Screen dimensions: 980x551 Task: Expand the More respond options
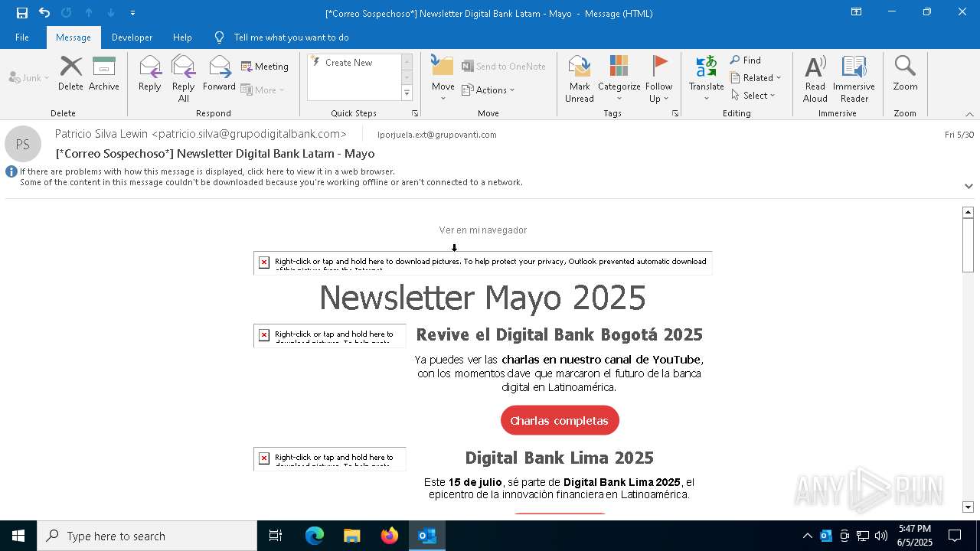(263, 90)
